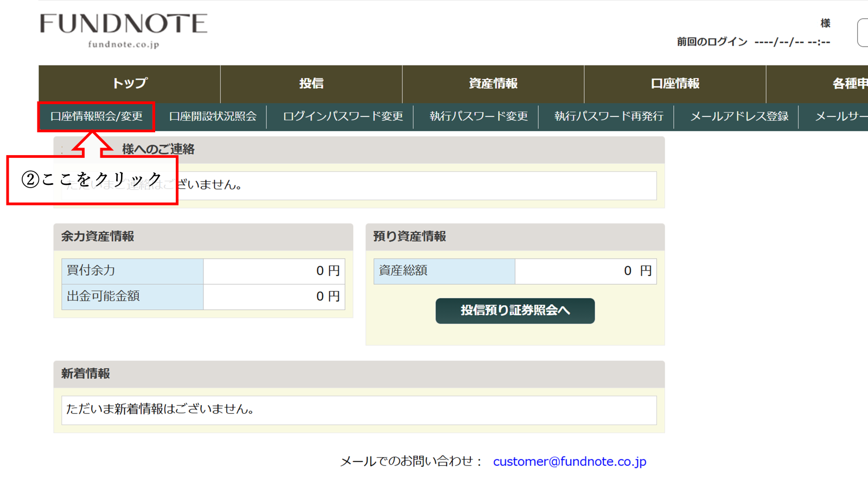The width and height of the screenshot is (868, 488).
Task: Open the 資産情報 main menu tab
Action: [493, 84]
